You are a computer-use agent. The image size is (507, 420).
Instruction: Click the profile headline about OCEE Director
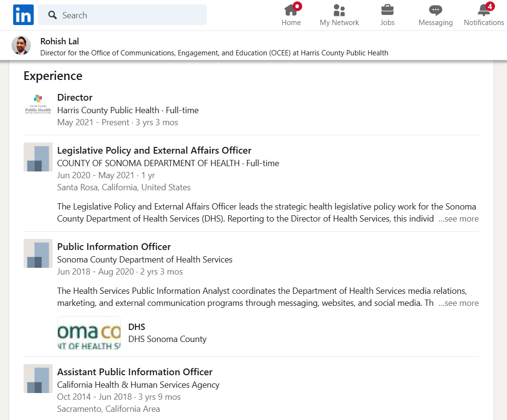[214, 53]
